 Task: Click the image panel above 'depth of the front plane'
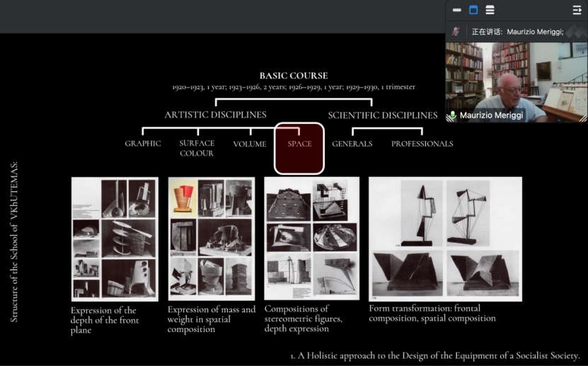[x=115, y=239]
